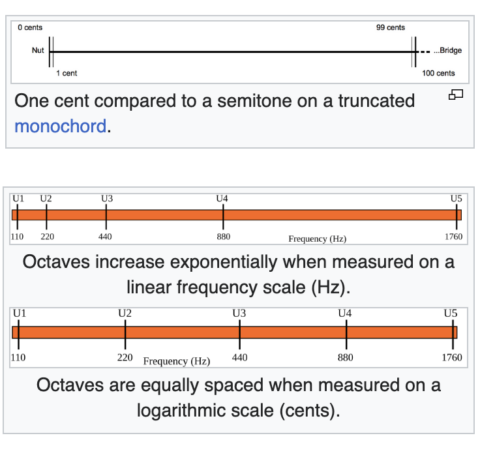Screen dimensions: 480x455
Task: Click the 99 cents label
Action: [390, 27]
